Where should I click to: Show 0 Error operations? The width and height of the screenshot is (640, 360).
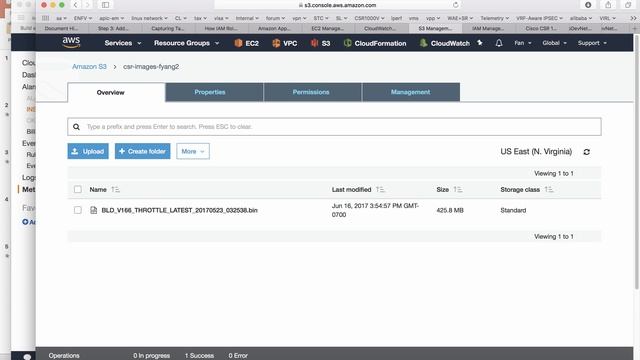(238, 356)
